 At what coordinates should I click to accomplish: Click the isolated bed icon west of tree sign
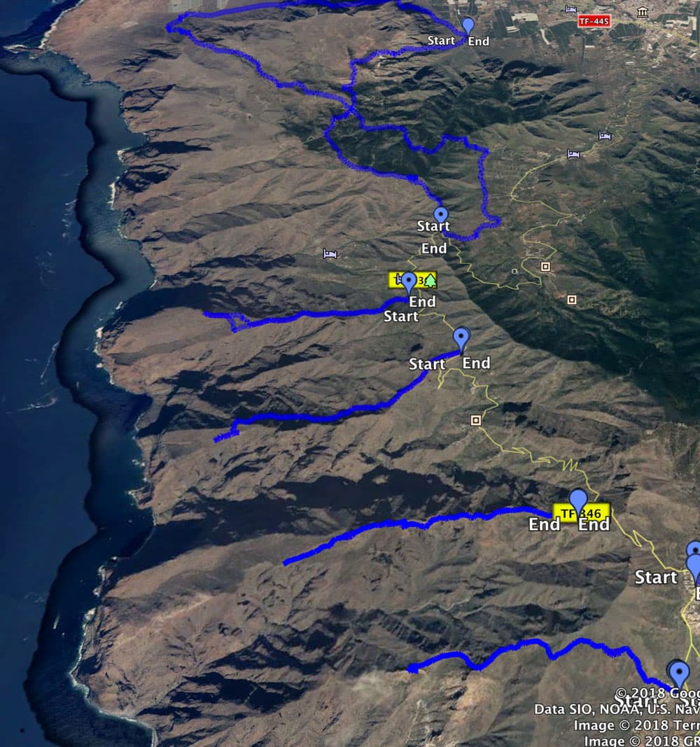click(x=330, y=253)
